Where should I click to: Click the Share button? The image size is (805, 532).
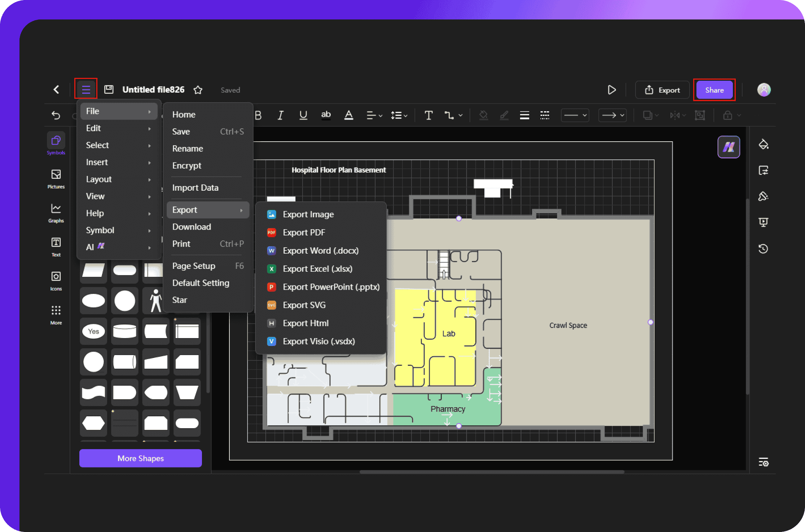click(713, 90)
